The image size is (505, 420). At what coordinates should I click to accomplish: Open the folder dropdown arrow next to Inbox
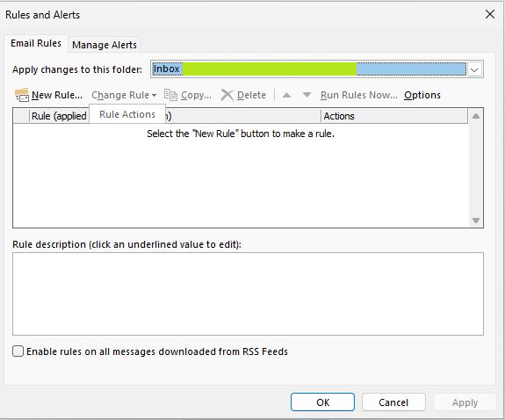click(x=474, y=69)
